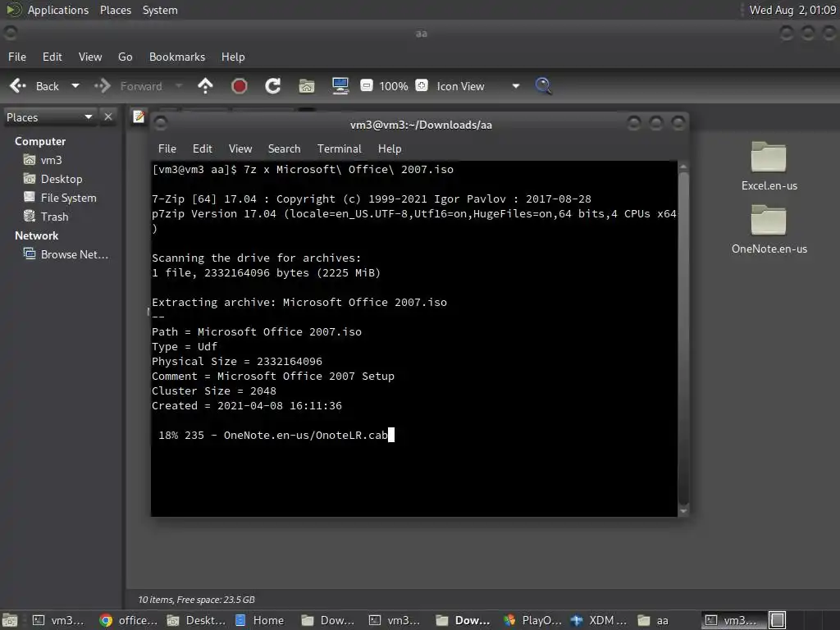Image resolution: width=840 pixels, height=630 pixels.
Task: Switch to XDM taskbar item
Action: [599, 620]
